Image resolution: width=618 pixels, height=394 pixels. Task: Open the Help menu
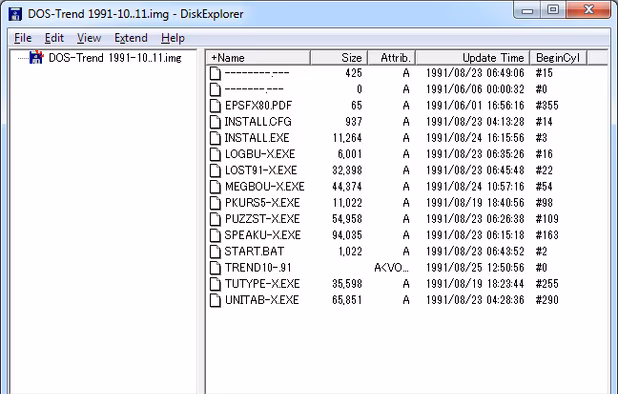pos(173,38)
